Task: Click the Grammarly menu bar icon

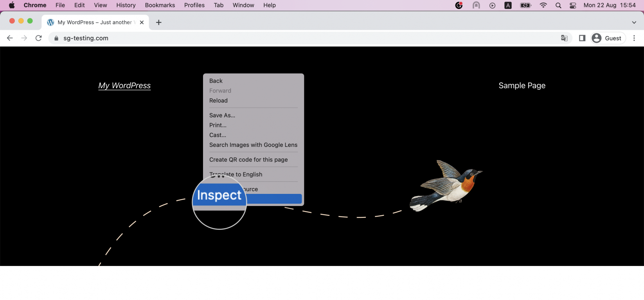Action: click(459, 5)
